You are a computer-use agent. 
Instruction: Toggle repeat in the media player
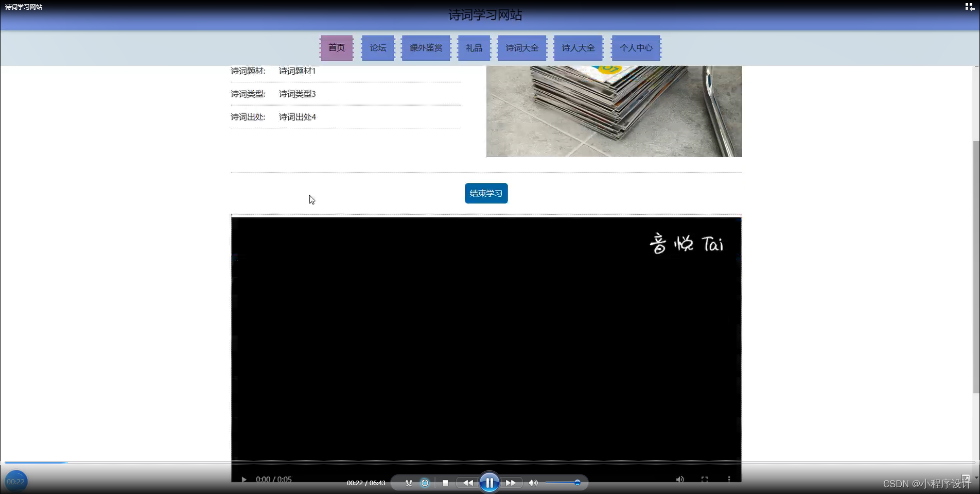pos(425,483)
